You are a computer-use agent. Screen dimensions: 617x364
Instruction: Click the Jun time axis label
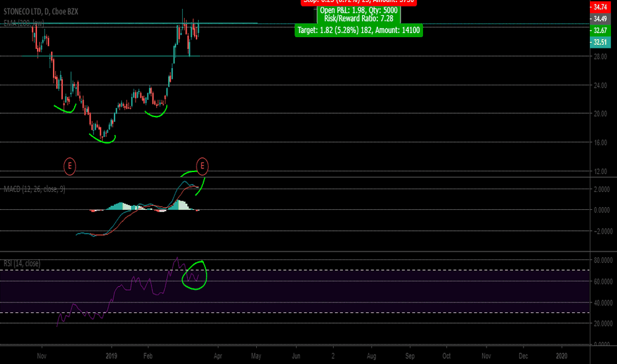[x=296, y=356]
